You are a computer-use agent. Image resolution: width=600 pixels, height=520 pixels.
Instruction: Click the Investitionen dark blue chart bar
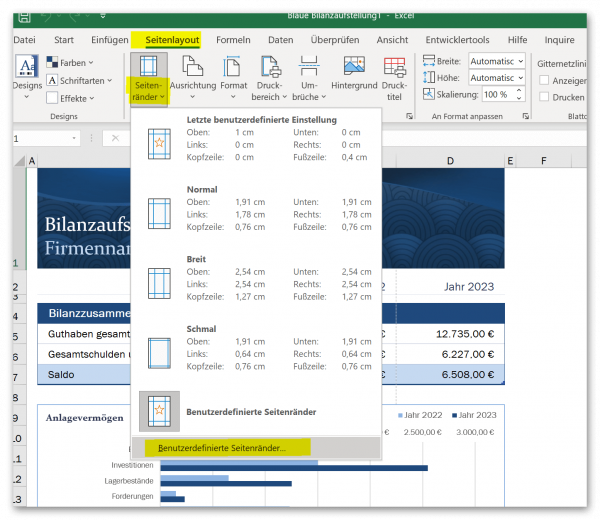[x=294, y=468]
